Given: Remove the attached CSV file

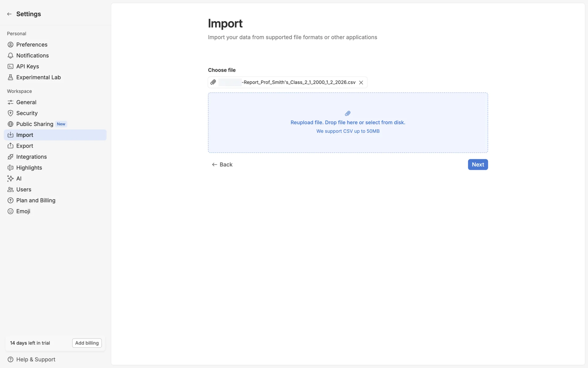Looking at the screenshot, I should click(361, 82).
